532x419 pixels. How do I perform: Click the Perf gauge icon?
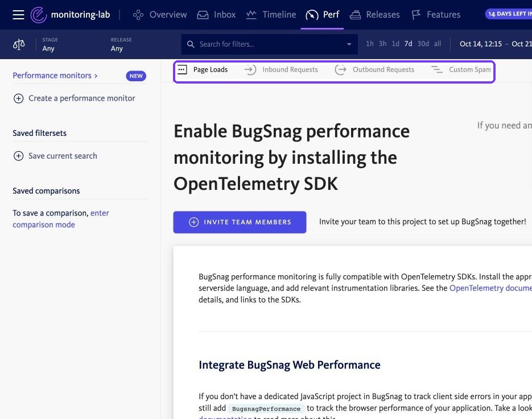tap(312, 15)
